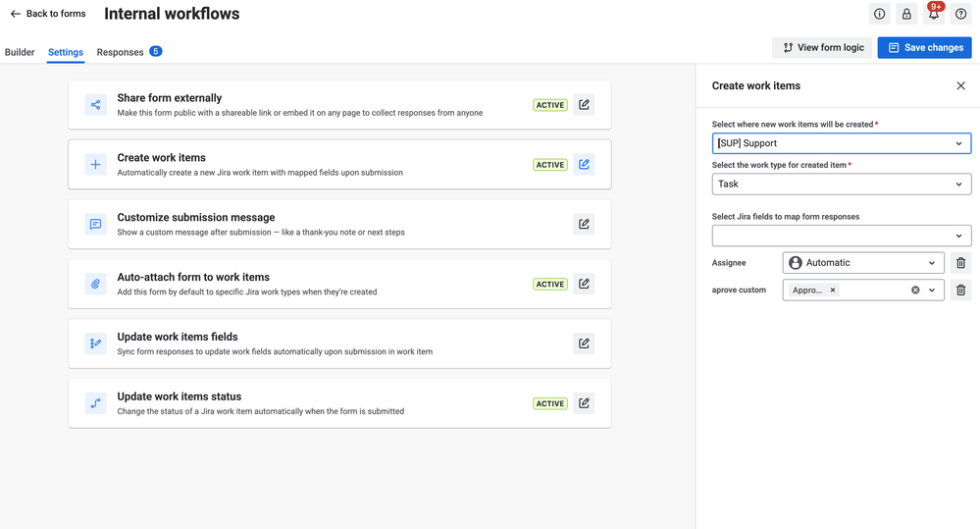The height and width of the screenshot is (529, 980).
Task: Open the info icon in top bar
Action: [879, 14]
